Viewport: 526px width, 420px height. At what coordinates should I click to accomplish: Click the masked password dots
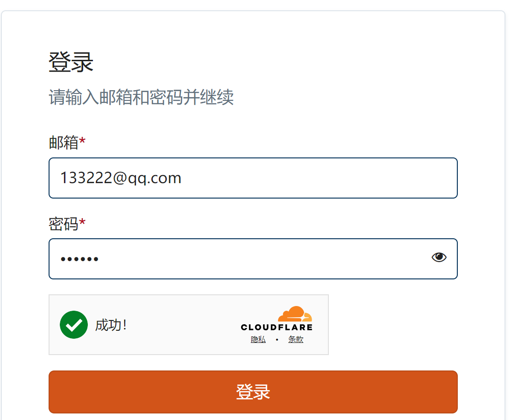pos(79,259)
